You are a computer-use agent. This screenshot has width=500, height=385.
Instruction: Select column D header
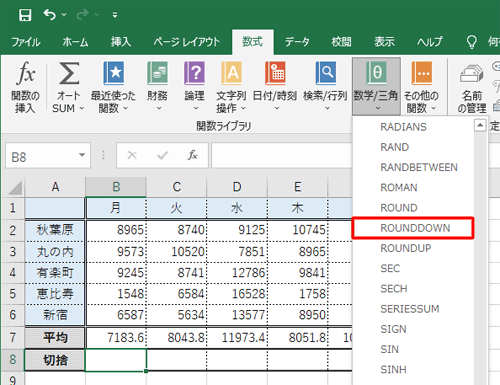coord(237,187)
